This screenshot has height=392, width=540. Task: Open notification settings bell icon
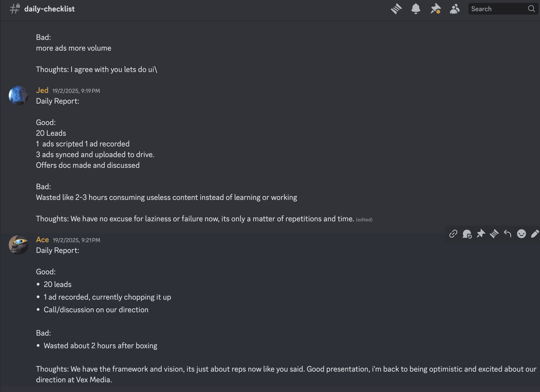click(x=416, y=9)
